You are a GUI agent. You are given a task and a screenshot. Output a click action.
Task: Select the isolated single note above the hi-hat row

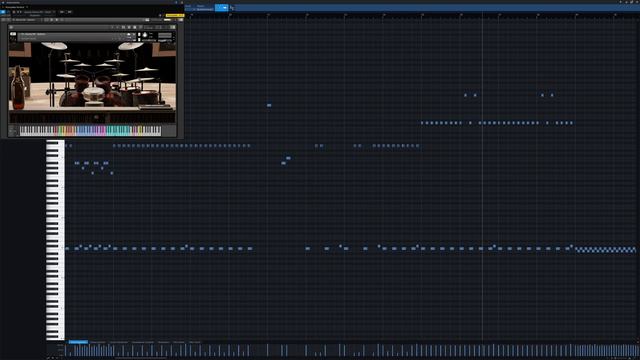269,105
